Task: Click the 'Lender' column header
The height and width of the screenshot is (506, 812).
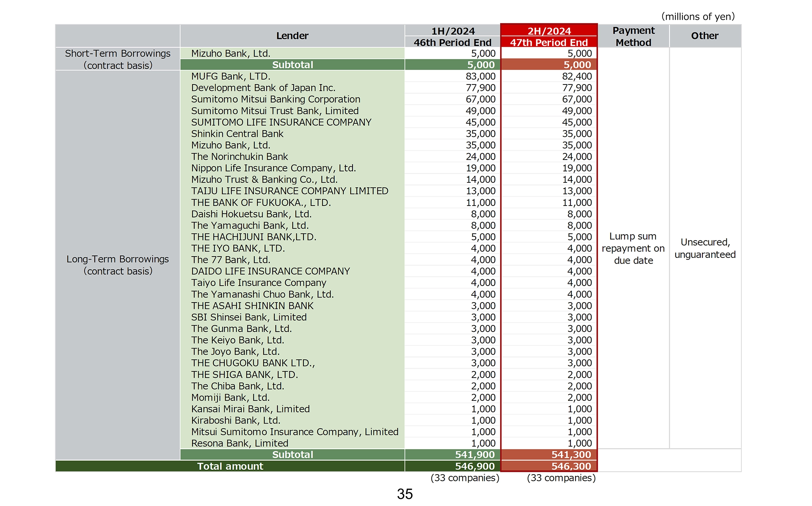Action: (x=292, y=35)
